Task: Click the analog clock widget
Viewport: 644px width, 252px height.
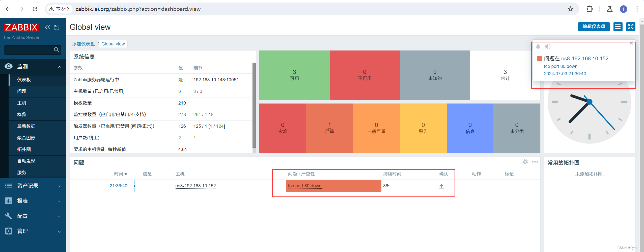Action: pyautogui.click(x=589, y=102)
